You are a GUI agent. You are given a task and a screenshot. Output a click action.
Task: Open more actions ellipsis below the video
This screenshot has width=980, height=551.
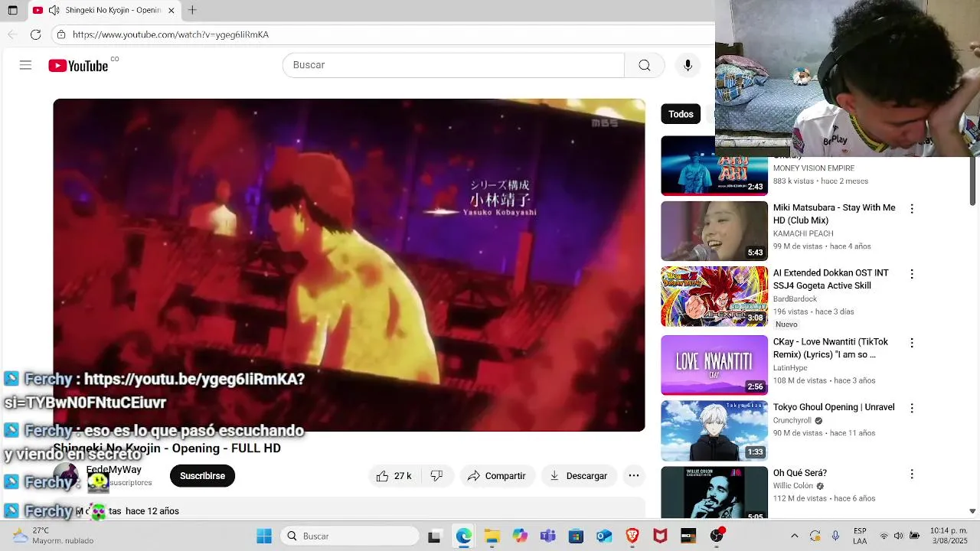pos(634,476)
